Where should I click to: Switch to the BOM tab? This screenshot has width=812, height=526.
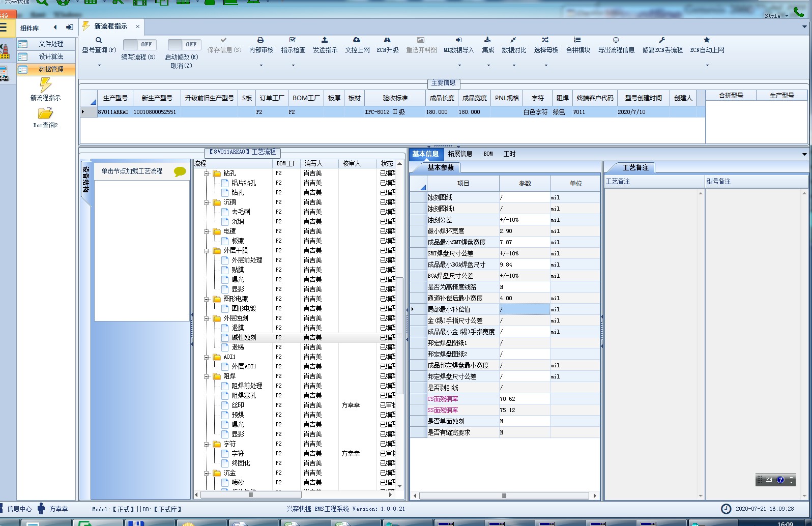point(488,154)
